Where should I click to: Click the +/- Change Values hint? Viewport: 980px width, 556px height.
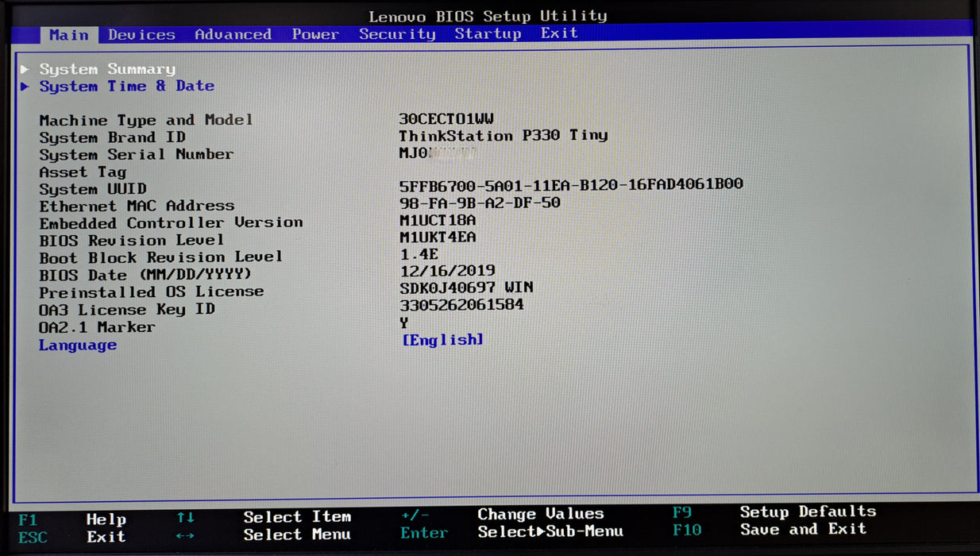click(503, 514)
